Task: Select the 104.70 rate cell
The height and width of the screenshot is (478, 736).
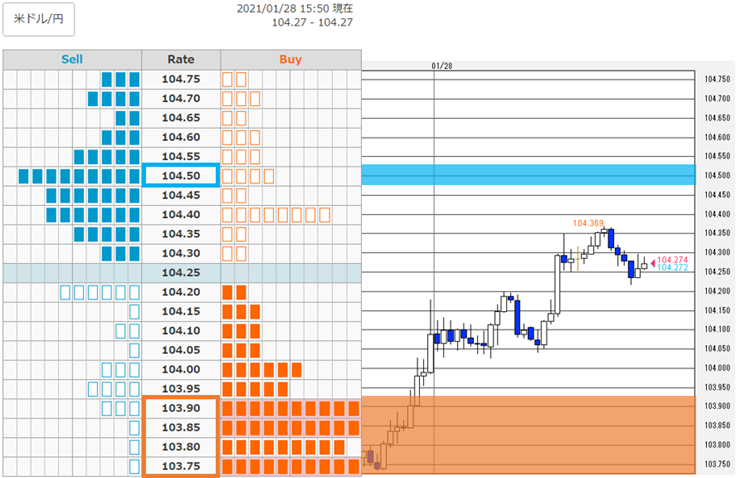Action: pos(181,99)
